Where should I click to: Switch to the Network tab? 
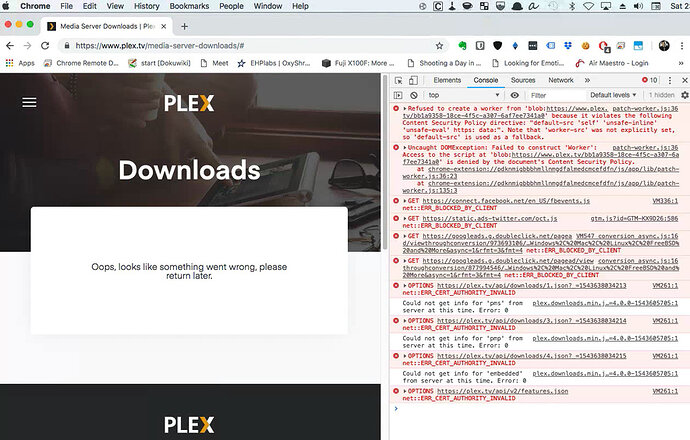[x=561, y=80]
